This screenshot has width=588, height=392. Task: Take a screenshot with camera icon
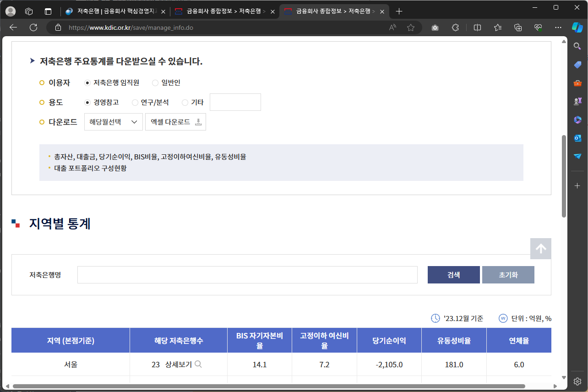pyautogui.click(x=435, y=27)
